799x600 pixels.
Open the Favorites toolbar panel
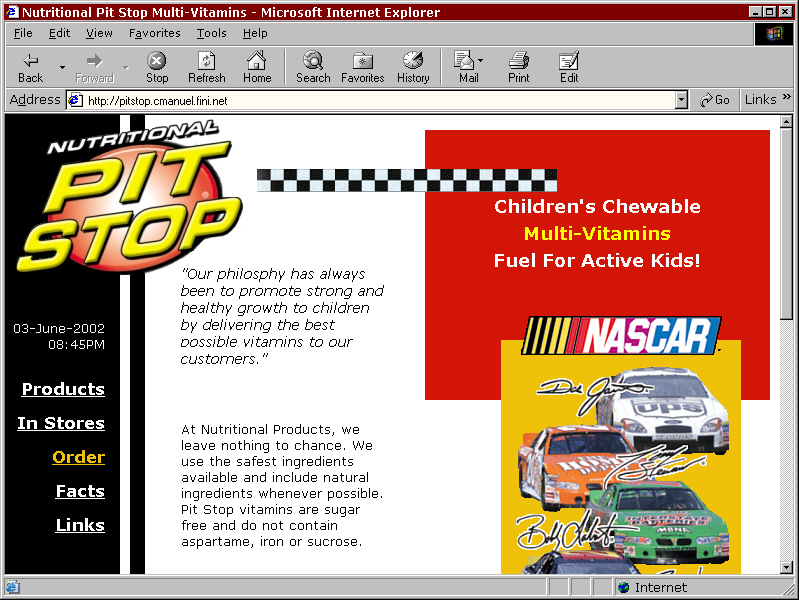click(362, 67)
